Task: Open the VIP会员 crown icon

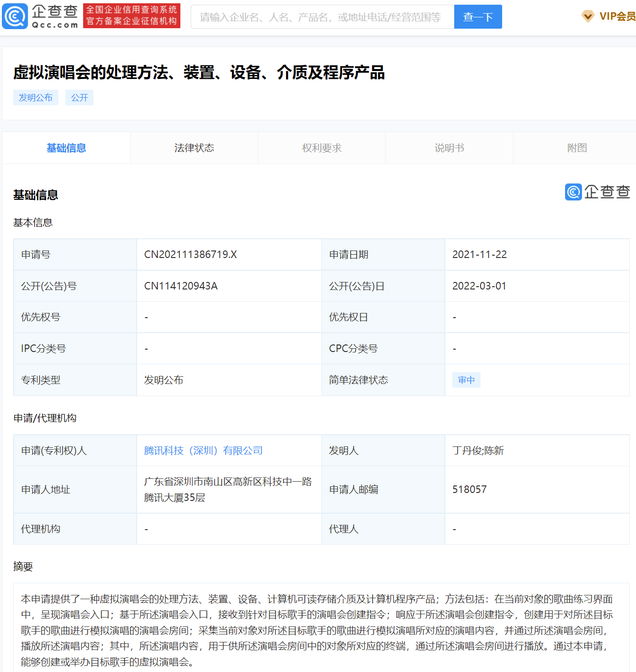Action: point(588,16)
